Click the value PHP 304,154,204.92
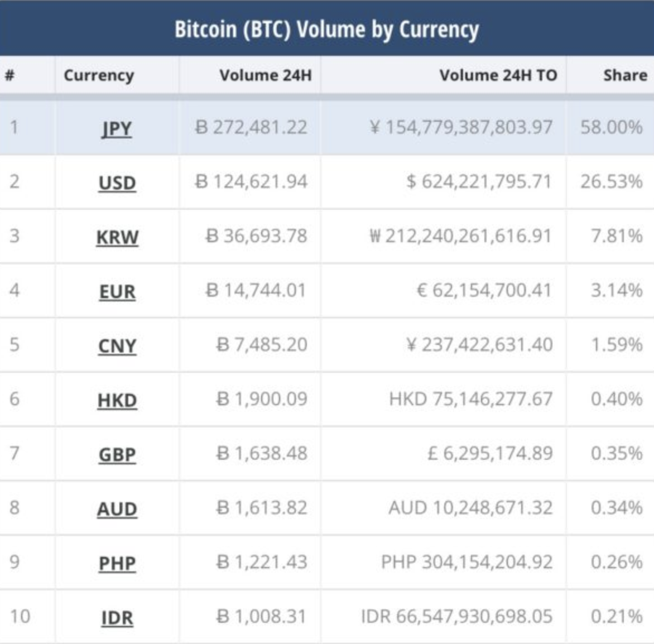 [467, 562]
